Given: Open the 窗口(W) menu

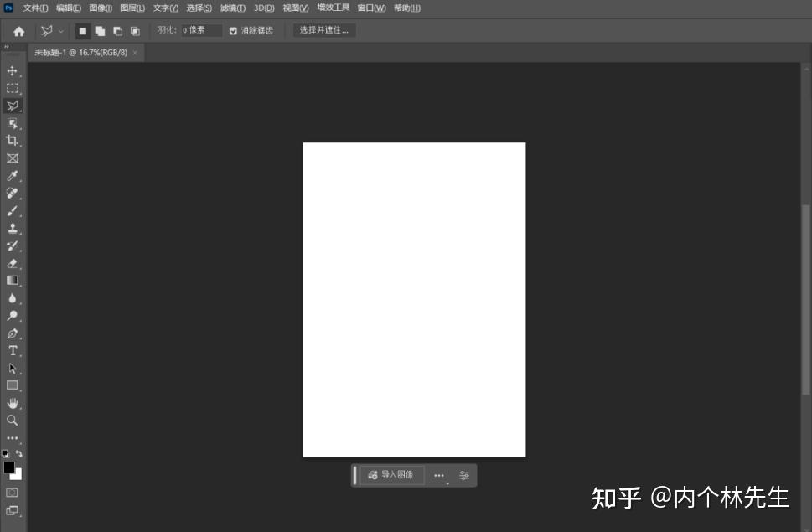Looking at the screenshot, I should click(x=371, y=8).
